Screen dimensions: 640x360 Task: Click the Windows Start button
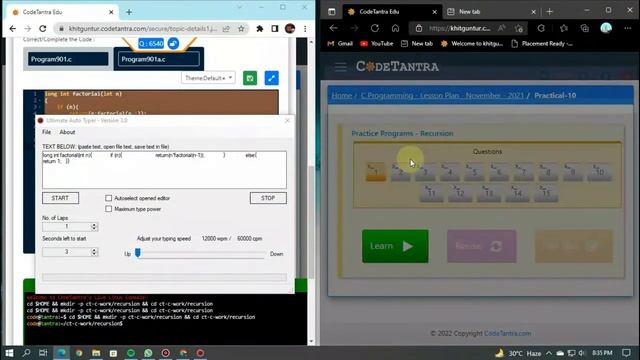(9, 353)
